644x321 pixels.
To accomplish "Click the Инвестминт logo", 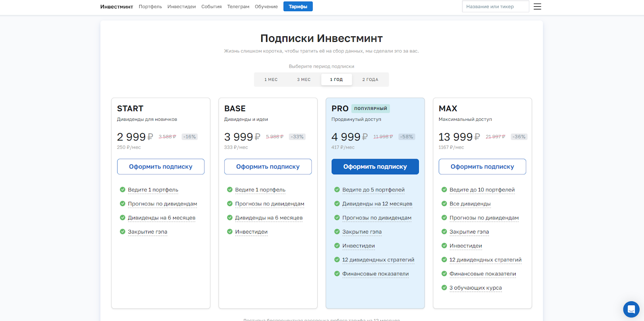I will click(x=117, y=6).
